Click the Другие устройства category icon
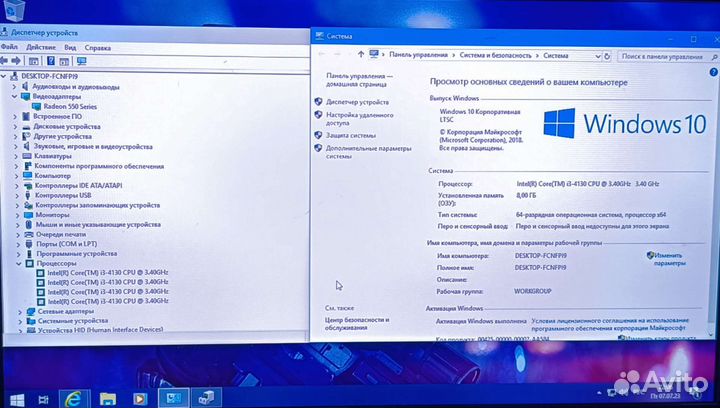The image size is (720, 408). [x=27, y=136]
